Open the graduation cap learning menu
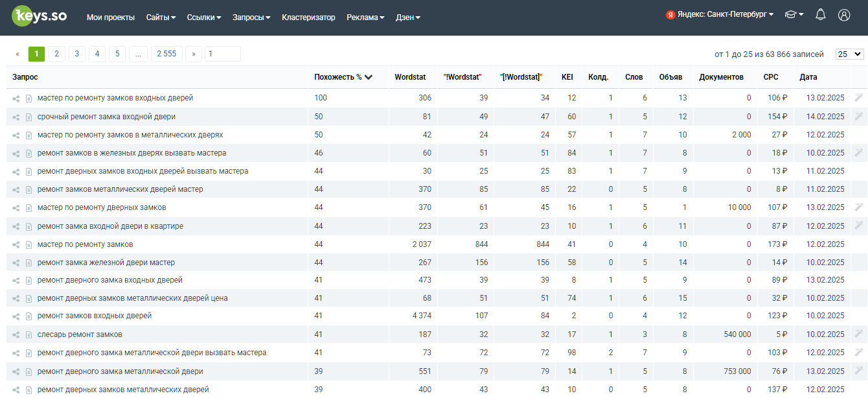Image resolution: width=868 pixels, height=398 pixels. click(794, 15)
